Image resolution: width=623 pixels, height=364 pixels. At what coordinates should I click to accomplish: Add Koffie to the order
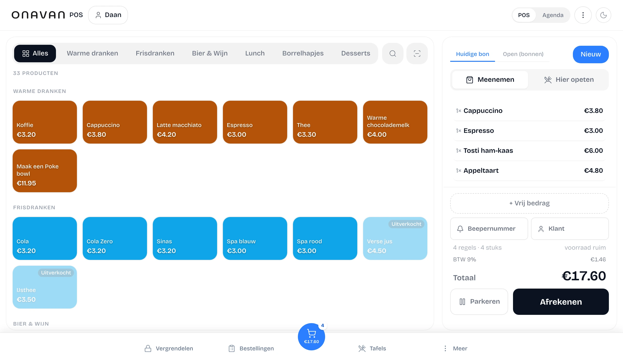[x=45, y=122]
